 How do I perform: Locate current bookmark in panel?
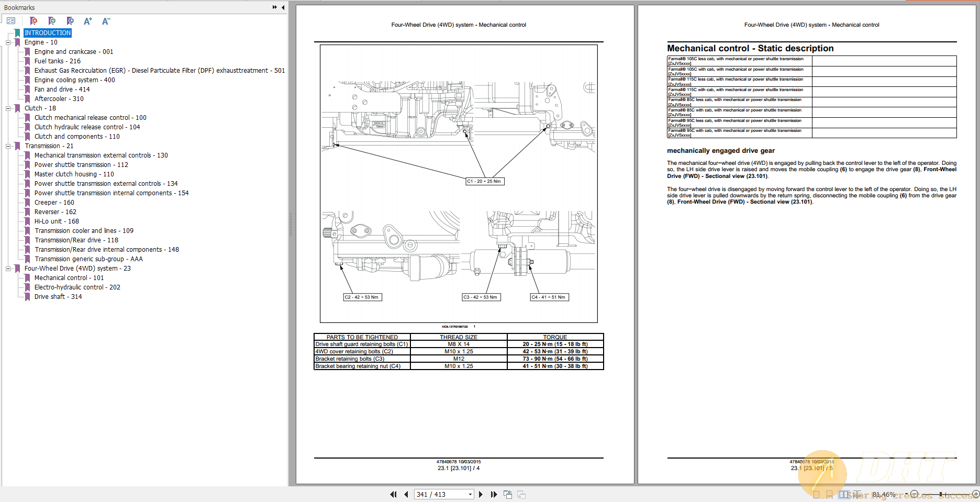[70, 21]
